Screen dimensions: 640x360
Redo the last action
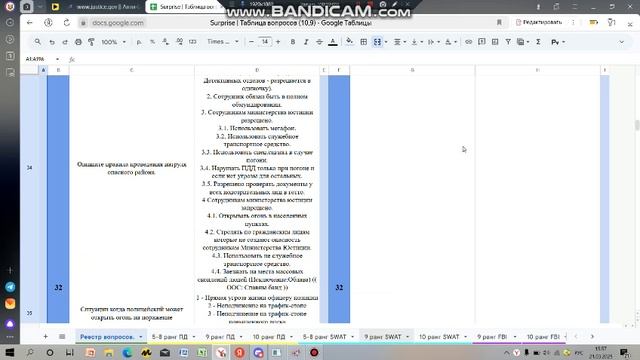[x=65, y=42]
